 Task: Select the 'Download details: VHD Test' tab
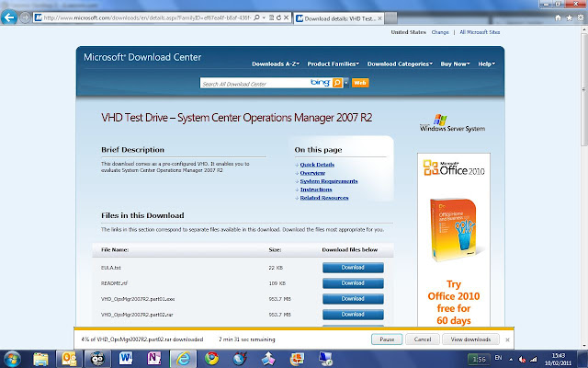tap(339, 18)
